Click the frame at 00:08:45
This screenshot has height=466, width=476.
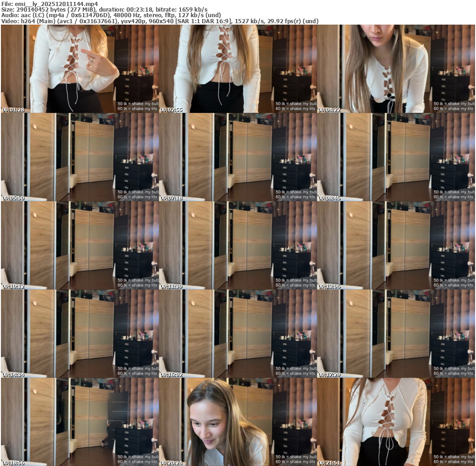click(x=396, y=157)
